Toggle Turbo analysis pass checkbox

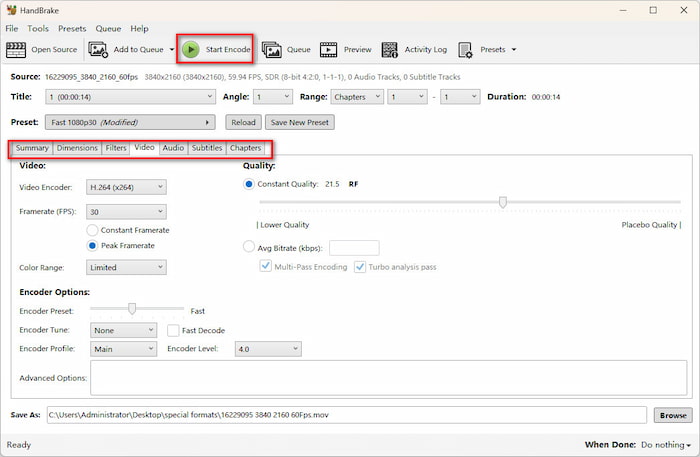[360, 267]
